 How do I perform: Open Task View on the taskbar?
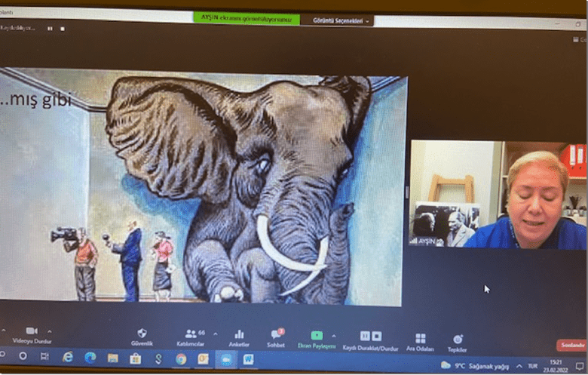click(44, 356)
